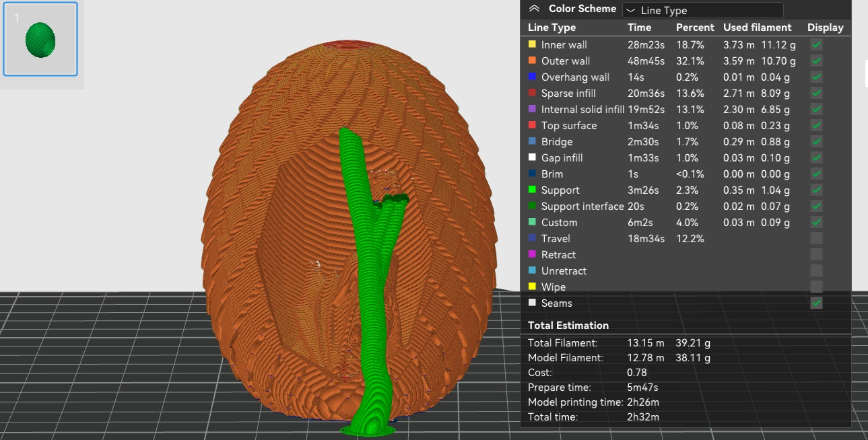Click the bright green Support color swatch
The height and width of the screenshot is (440, 868).
[532, 190]
